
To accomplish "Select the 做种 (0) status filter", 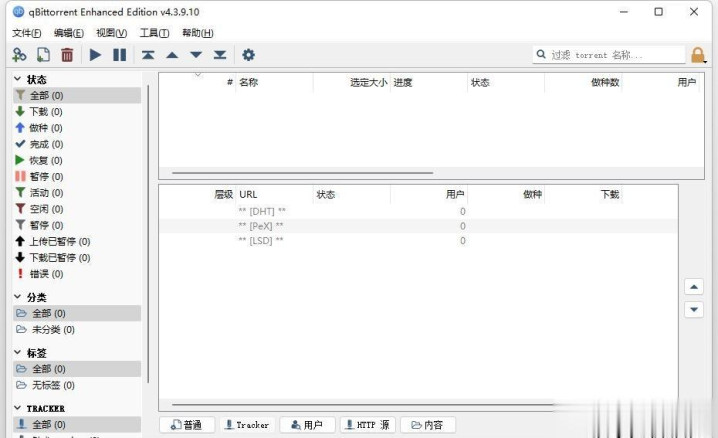I will pyautogui.click(x=77, y=128).
